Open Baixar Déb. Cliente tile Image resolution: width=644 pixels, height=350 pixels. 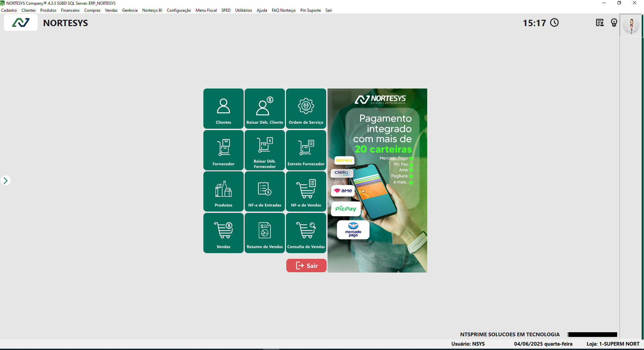[264, 109]
